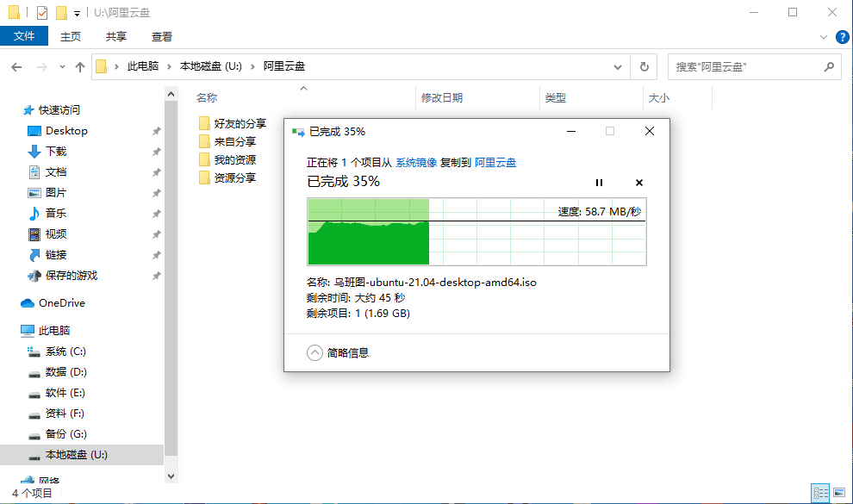The image size is (853, 504).
Task: Click the 系统镜像 source link
Action: tap(415, 162)
